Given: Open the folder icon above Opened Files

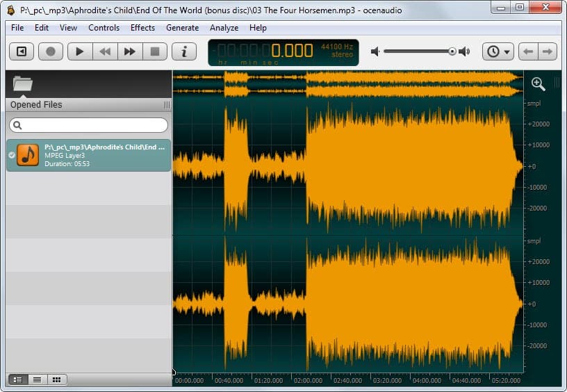Looking at the screenshot, I should click(x=23, y=84).
